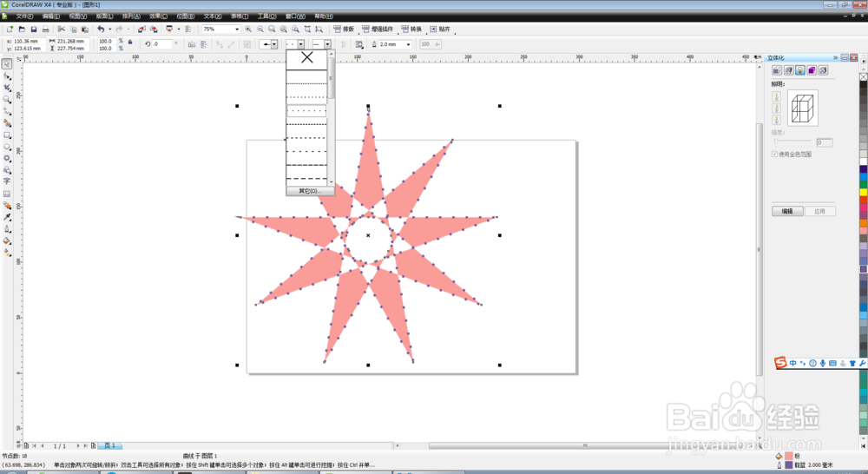868x474 pixels.
Task: Select the Text tool (字)
Action: point(7,181)
